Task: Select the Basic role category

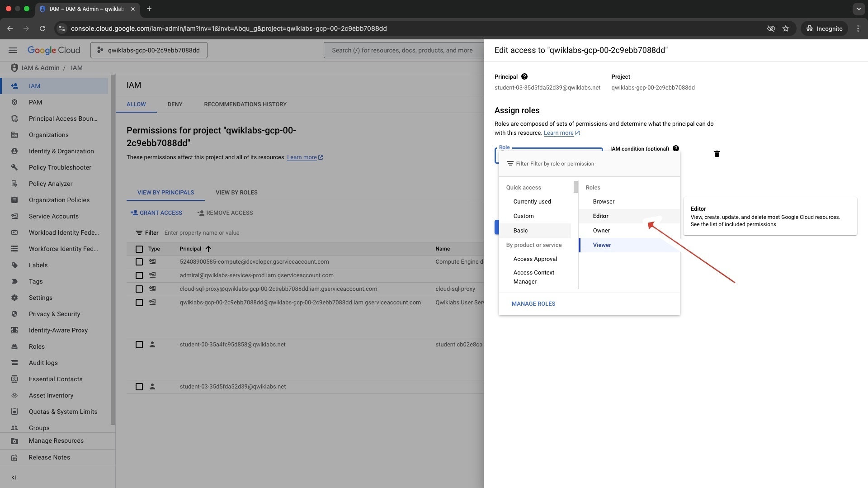Action: tap(535, 231)
